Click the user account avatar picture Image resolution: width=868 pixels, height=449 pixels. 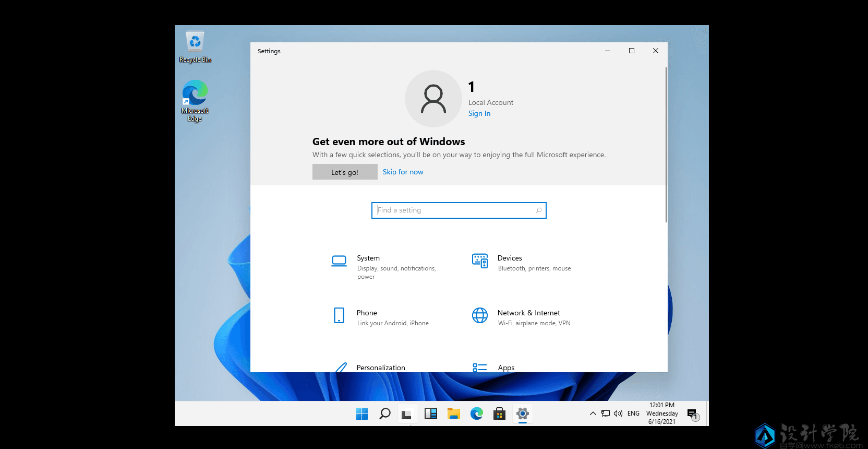click(433, 99)
